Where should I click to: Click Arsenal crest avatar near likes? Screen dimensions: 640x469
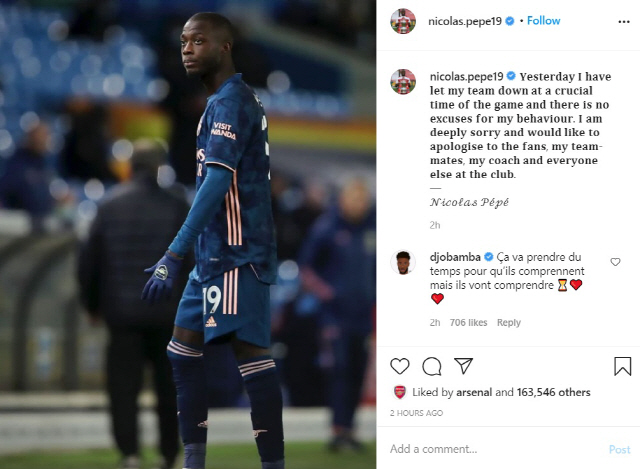click(x=400, y=392)
